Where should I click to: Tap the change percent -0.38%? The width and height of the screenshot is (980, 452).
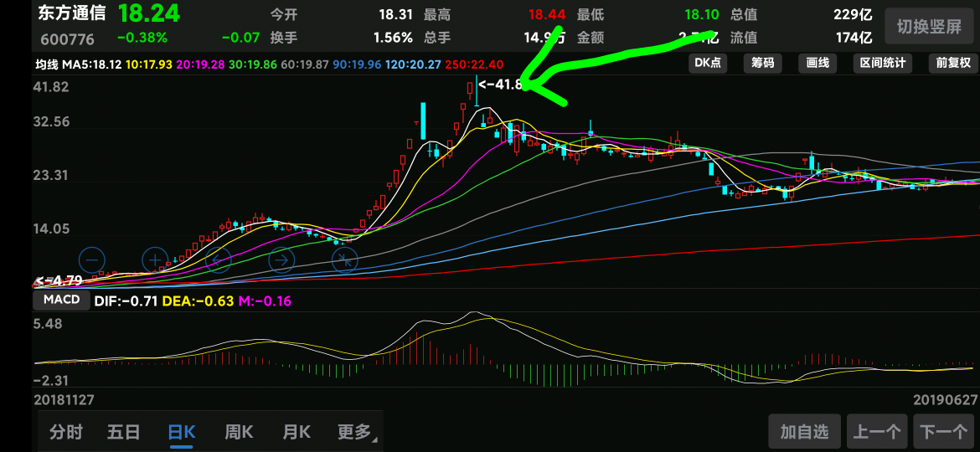pyautogui.click(x=142, y=38)
